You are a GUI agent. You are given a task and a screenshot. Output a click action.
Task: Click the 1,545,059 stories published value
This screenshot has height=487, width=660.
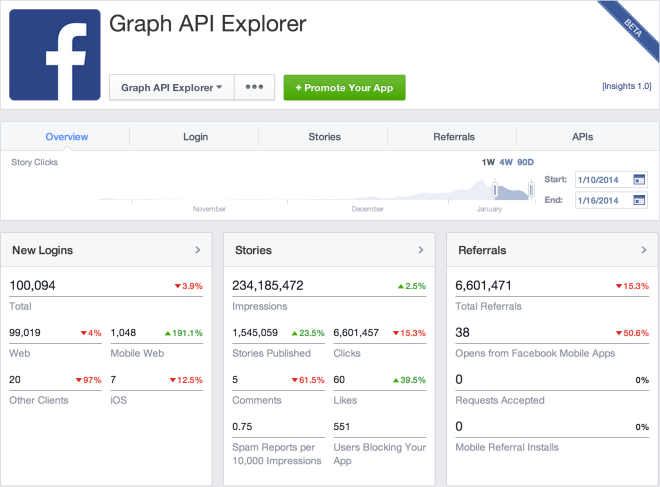(255, 333)
